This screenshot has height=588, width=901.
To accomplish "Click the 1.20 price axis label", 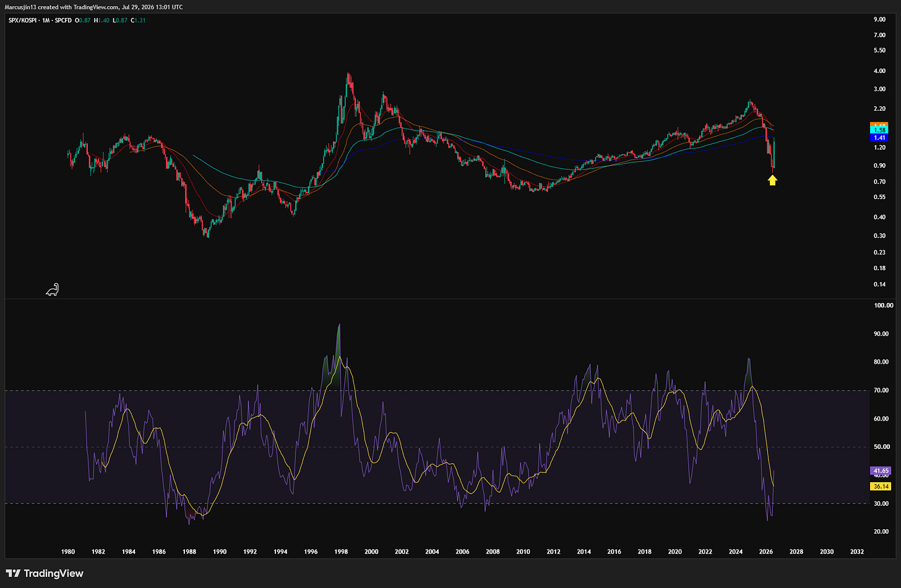I will coord(879,148).
